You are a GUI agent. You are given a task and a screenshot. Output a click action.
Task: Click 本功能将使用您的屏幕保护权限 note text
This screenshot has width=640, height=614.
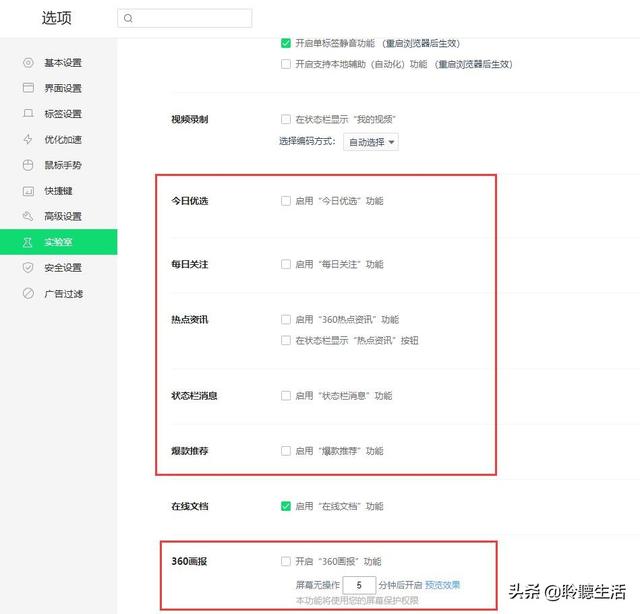point(357,601)
